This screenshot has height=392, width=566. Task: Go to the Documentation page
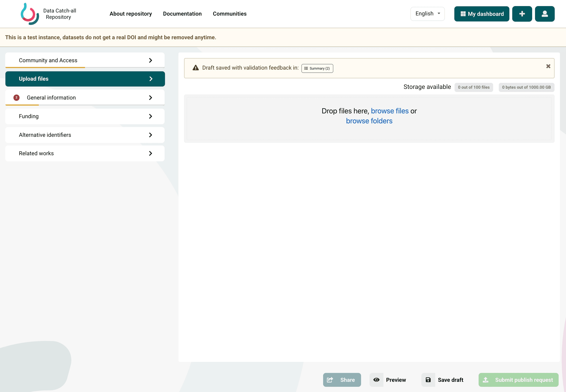[182, 14]
